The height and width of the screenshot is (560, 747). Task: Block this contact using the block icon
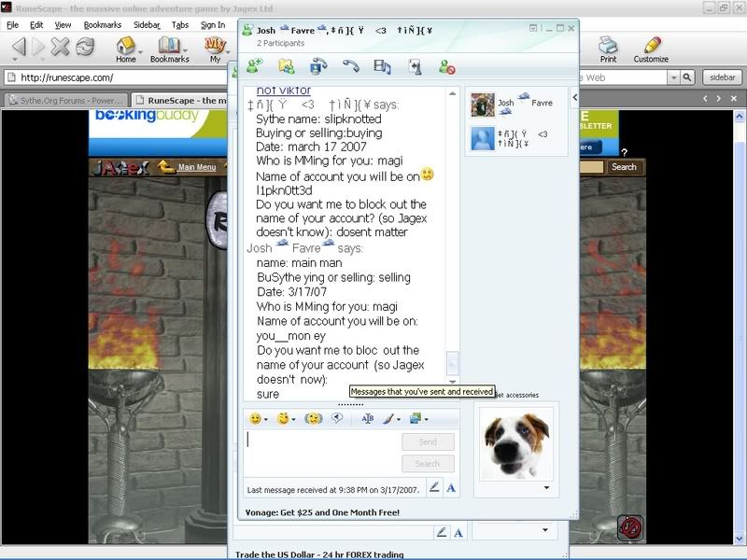pyautogui.click(x=447, y=66)
